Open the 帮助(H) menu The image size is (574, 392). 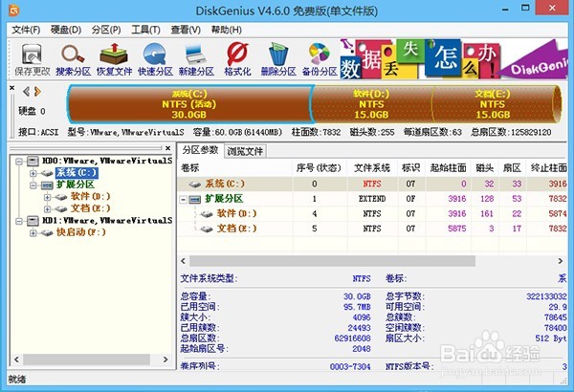226,30
